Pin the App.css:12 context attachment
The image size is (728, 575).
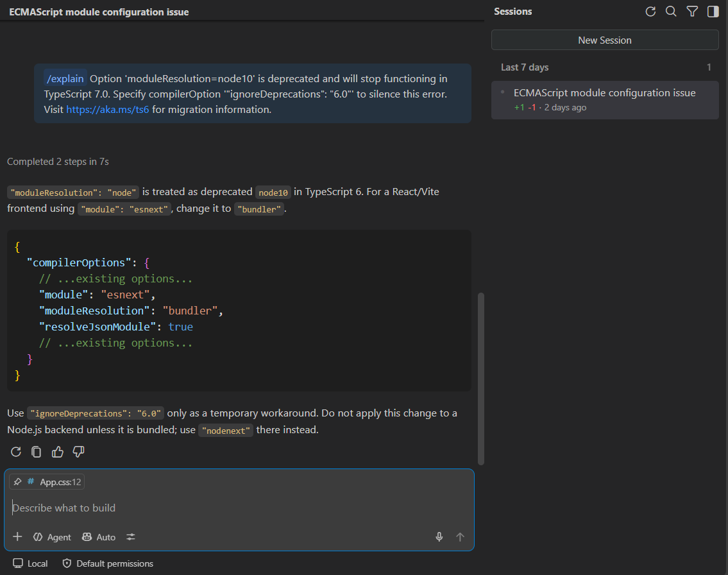[18, 482]
